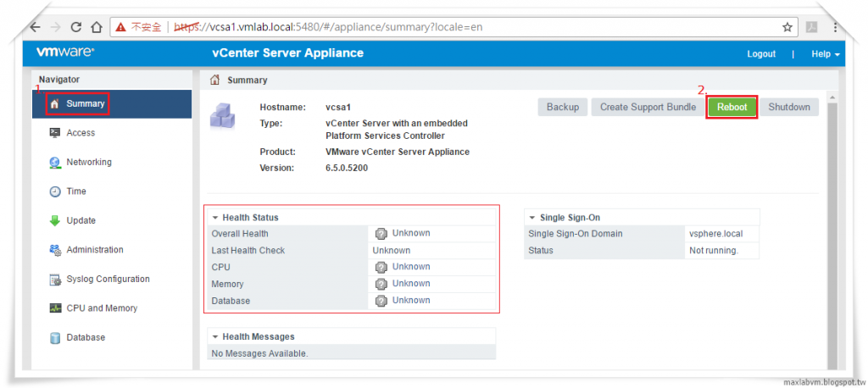Collapse the Single Sign-On section
Screen dimensions: 868x388
tap(532, 218)
